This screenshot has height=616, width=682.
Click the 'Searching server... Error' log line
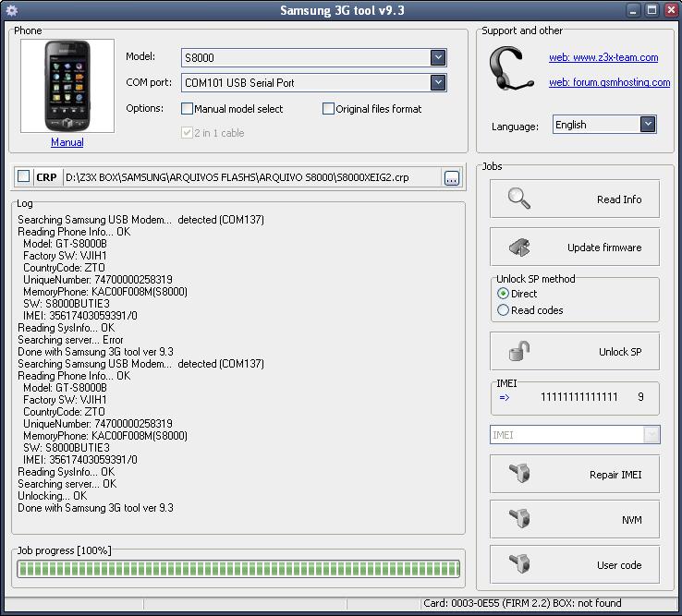tap(70, 340)
